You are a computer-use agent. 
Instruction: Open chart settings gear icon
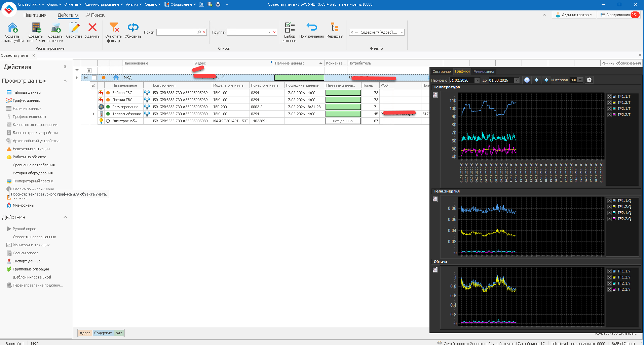click(589, 80)
